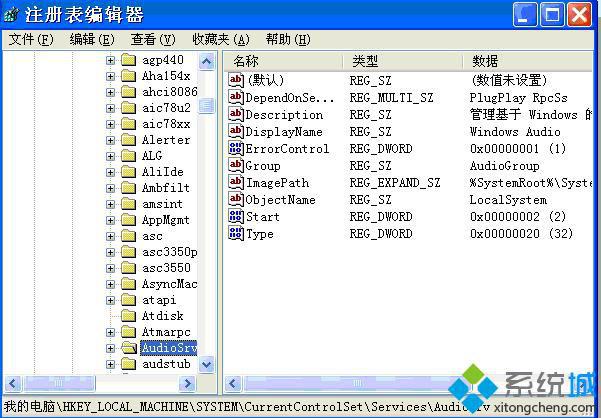
Task: Select the 0x00000002 (2) Start data
Action: [x=517, y=217]
